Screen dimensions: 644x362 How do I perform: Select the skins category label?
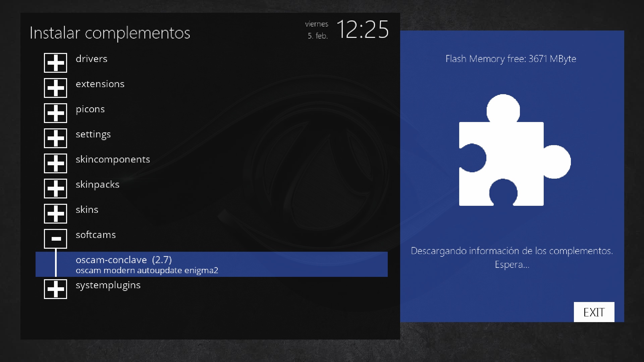[87, 209]
